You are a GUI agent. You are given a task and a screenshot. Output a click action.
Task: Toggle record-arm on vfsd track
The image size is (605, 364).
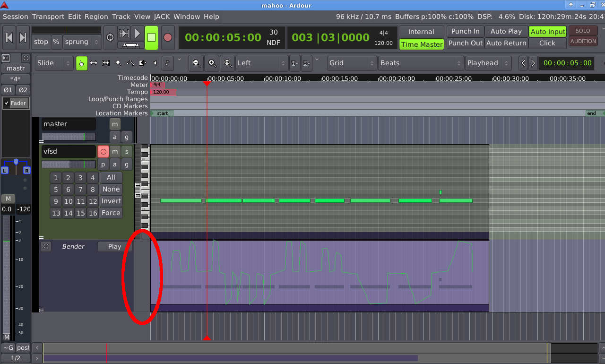pos(103,152)
